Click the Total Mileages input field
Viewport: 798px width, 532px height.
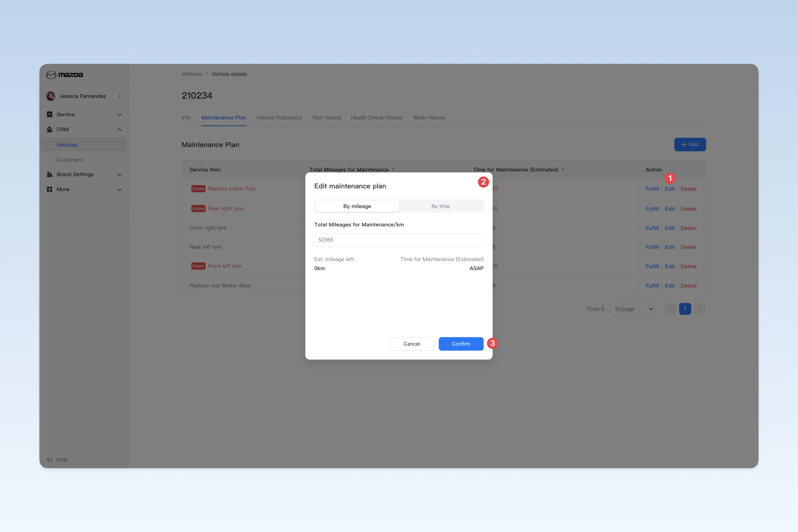click(399, 240)
